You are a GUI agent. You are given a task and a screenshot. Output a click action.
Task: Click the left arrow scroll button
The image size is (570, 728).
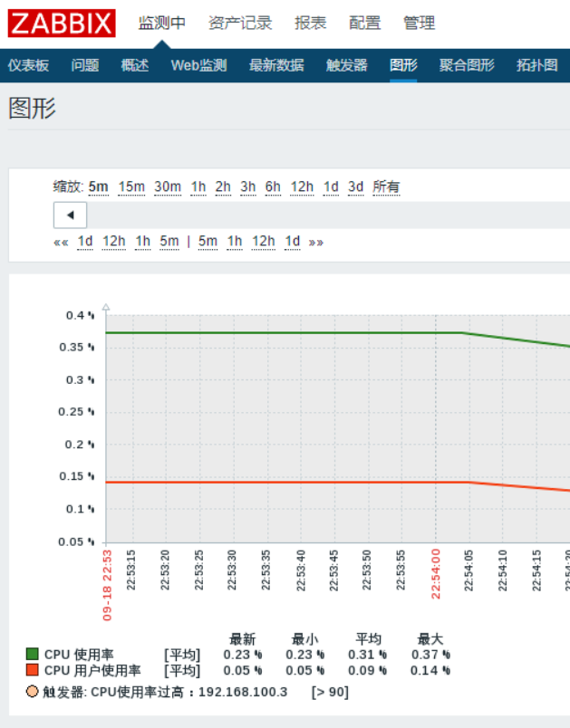70,215
